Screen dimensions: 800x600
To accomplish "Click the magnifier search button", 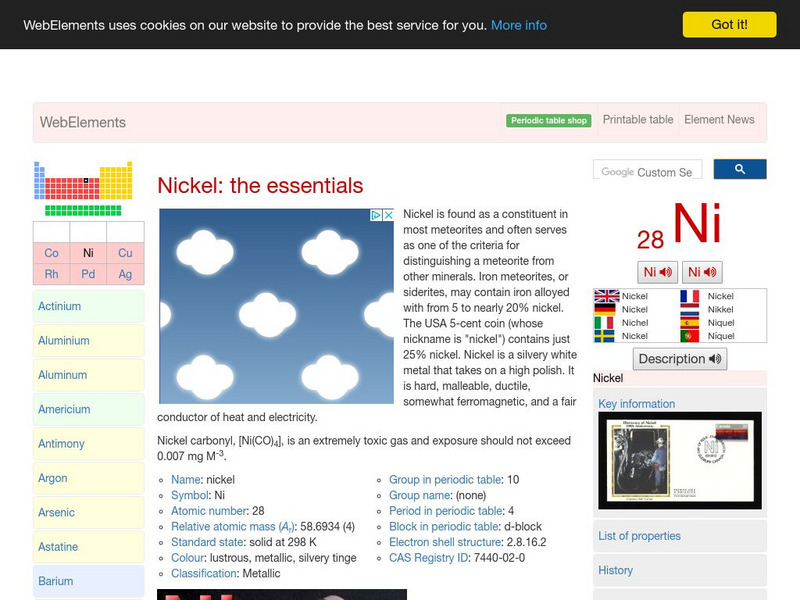I will (740, 169).
